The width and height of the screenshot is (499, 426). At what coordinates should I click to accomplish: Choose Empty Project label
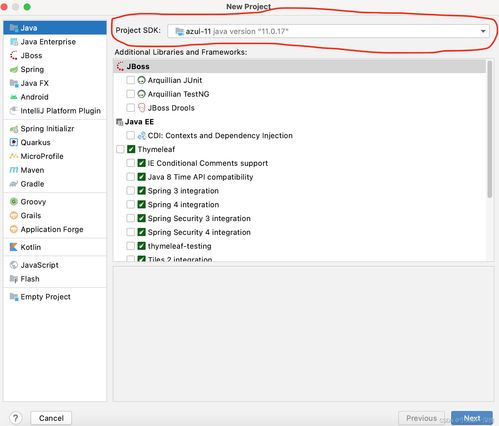(45, 297)
